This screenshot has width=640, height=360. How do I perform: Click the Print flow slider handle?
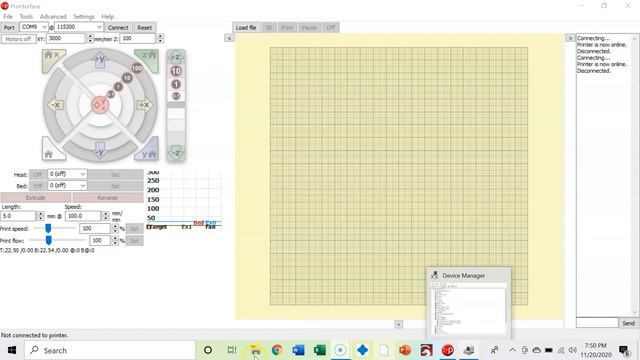click(49, 240)
